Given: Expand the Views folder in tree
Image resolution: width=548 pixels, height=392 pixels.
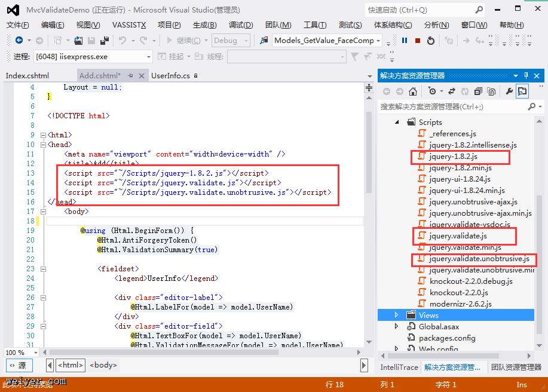Looking at the screenshot, I should pyautogui.click(x=397, y=315).
